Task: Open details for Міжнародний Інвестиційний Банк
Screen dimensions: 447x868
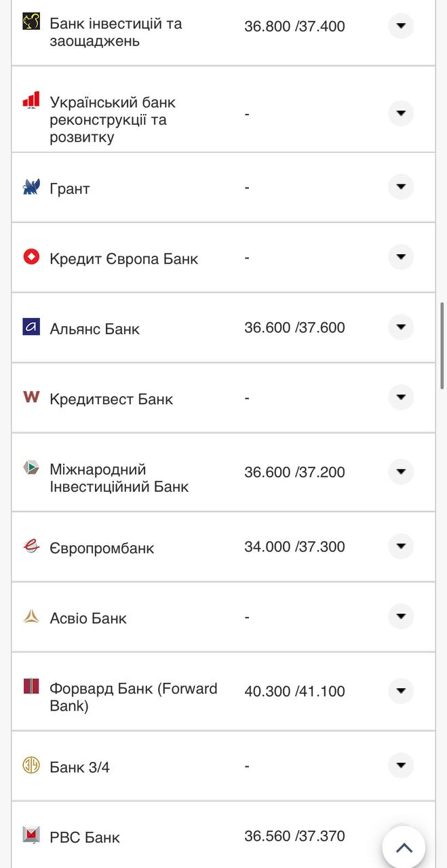Action: 400,471
